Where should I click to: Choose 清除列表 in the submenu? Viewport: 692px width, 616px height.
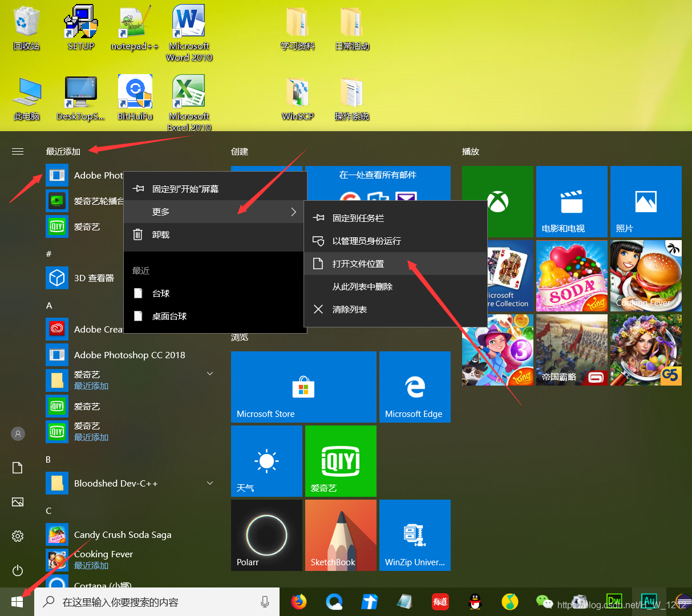(395, 309)
